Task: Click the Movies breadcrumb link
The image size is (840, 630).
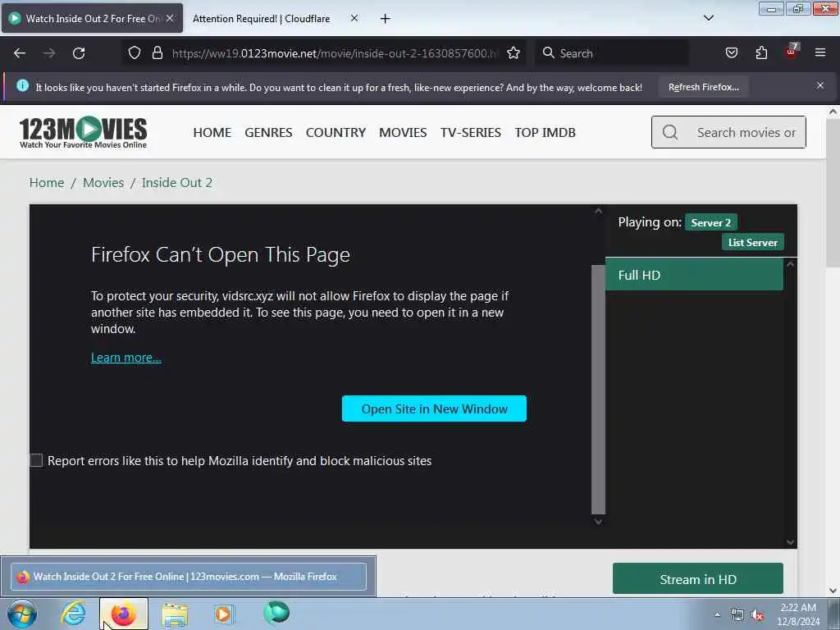Action: click(x=103, y=183)
